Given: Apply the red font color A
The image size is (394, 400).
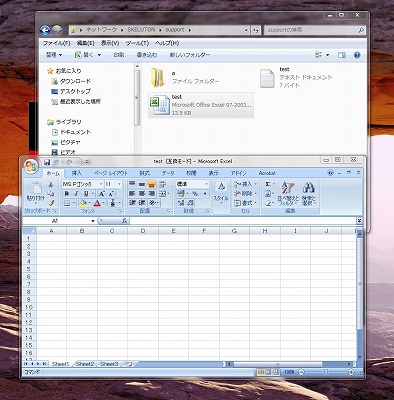Looking at the screenshot, I should pos(97,203).
